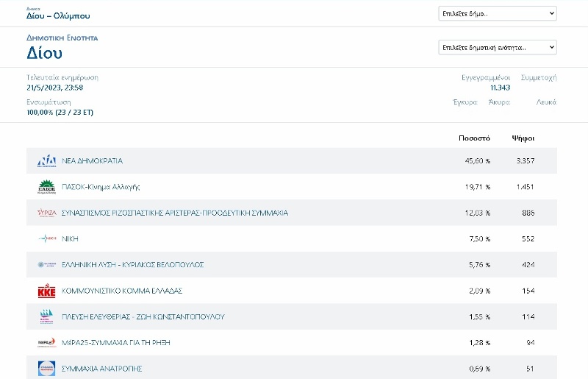Select the ΝΕΑ ΔΗΜΟΚΡΑΤΙΑ party name
Screen dimensions: 588x379
pyautogui.click(x=93, y=160)
